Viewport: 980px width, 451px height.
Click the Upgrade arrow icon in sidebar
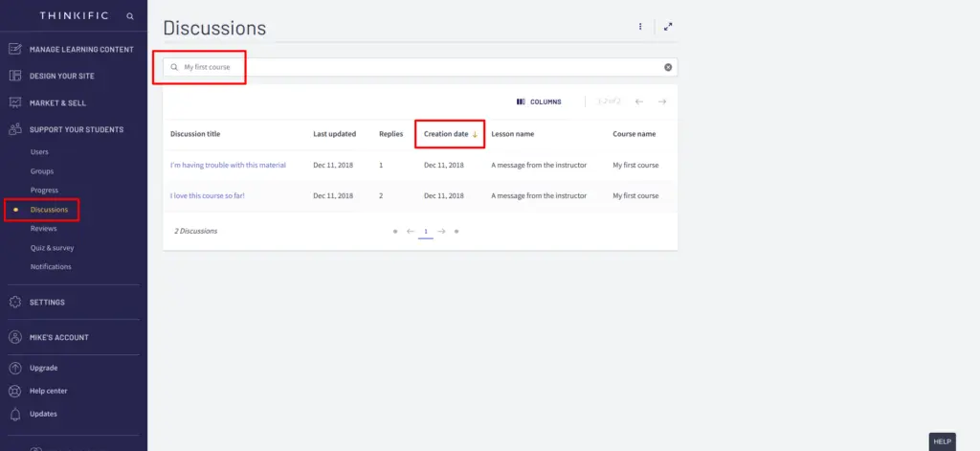15,368
